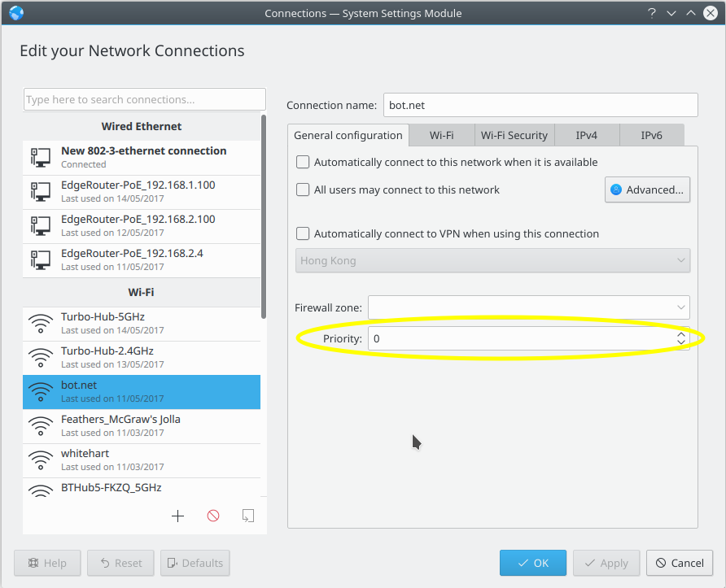Select the Turbo-Hub-5GHz Wi-Fi connection
The height and width of the screenshot is (588, 726).
point(142,323)
